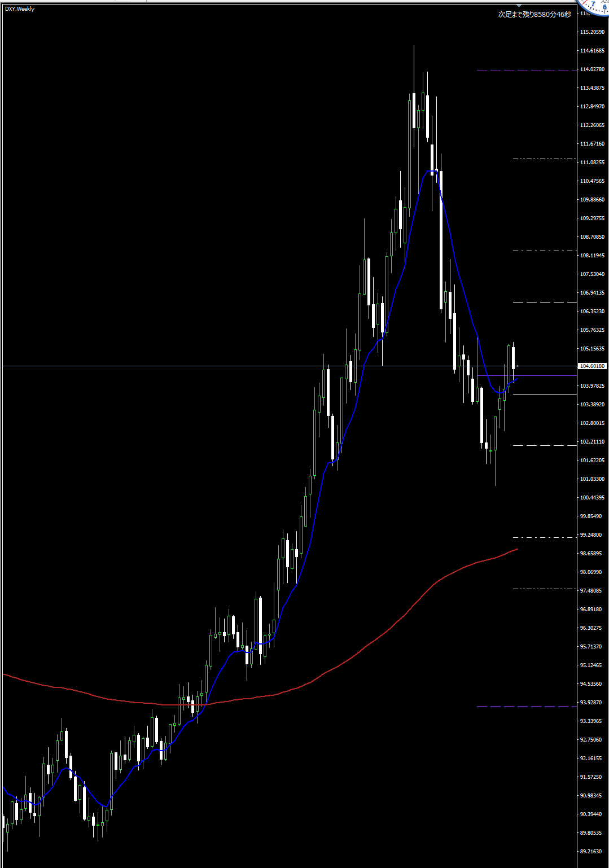This screenshot has height=868, width=609.
Task: Click price scale value 109.88660
Action: (592, 200)
